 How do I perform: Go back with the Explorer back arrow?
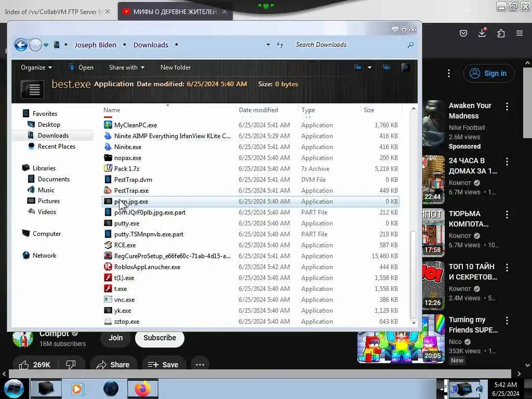[x=21, y=45]
